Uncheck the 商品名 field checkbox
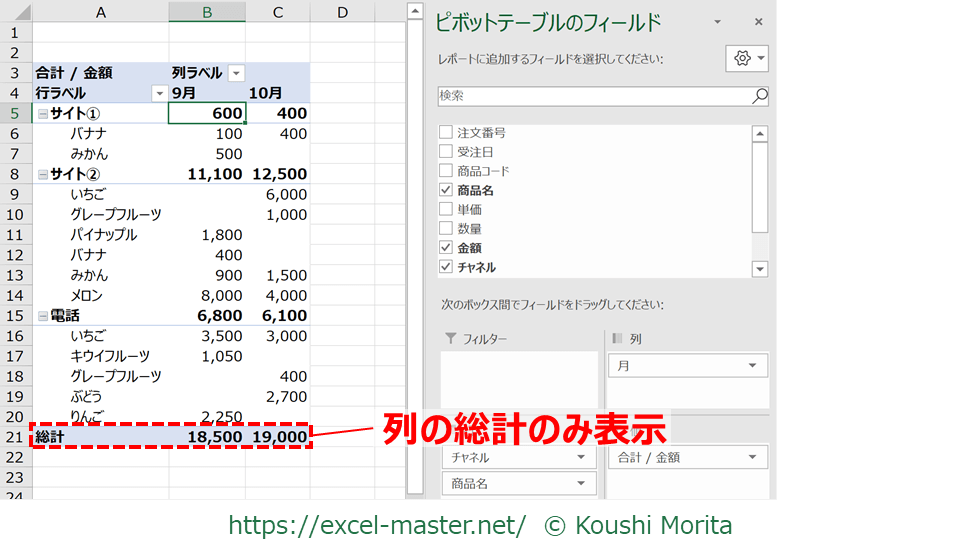The height and width of the screenshot is (540, 960). (446, 190)
